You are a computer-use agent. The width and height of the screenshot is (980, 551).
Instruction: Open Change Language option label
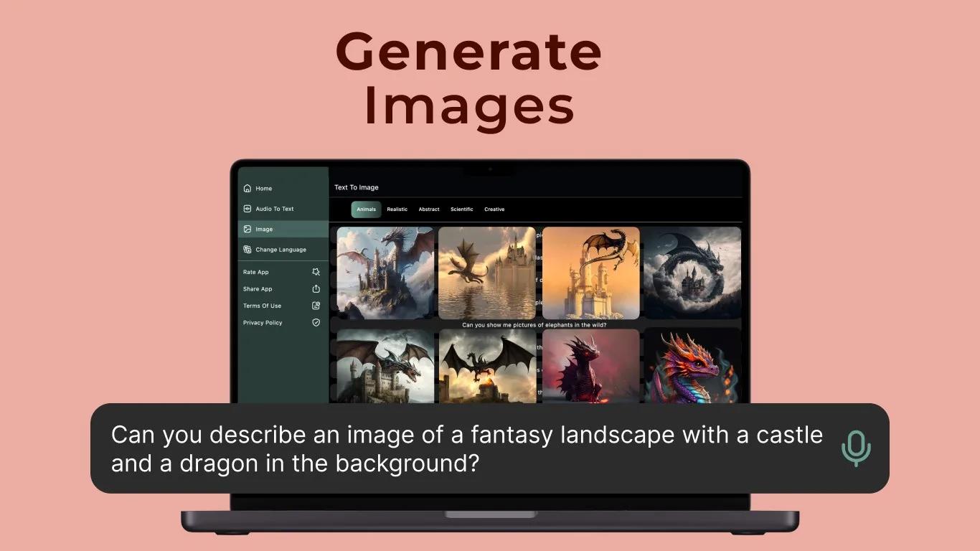(281, 250)
